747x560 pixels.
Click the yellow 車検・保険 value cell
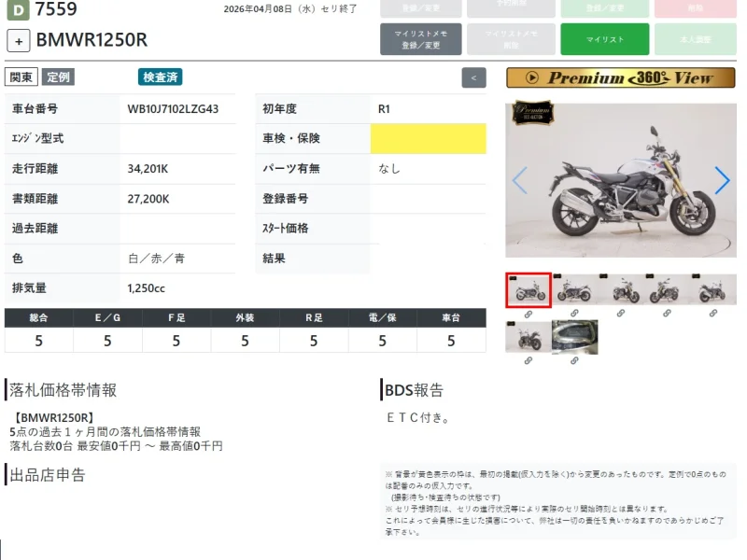pos(429,138)
